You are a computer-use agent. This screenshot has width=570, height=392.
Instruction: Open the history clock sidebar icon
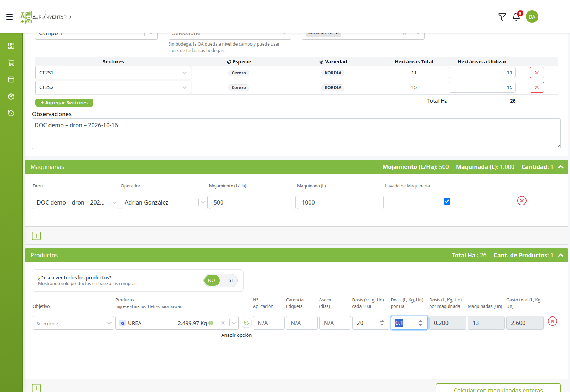[11, 113]
